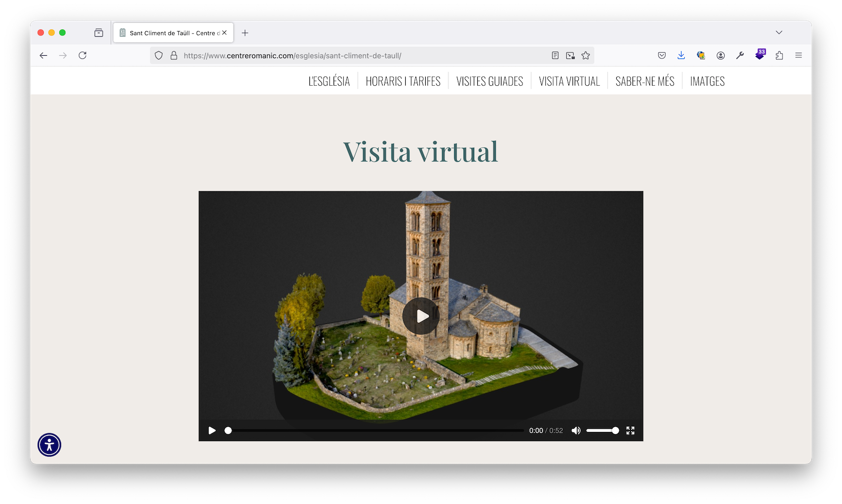Toggle Reader View in address bar
This screenshot has width=842, height=504.
click(x=555, y=55)
